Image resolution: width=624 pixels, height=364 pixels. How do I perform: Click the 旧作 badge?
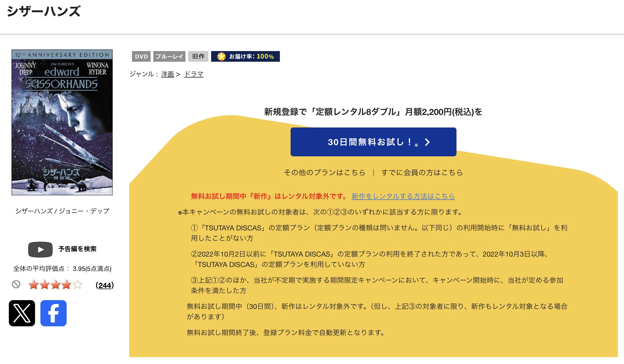pyautogui.click(x=198, y=56)
